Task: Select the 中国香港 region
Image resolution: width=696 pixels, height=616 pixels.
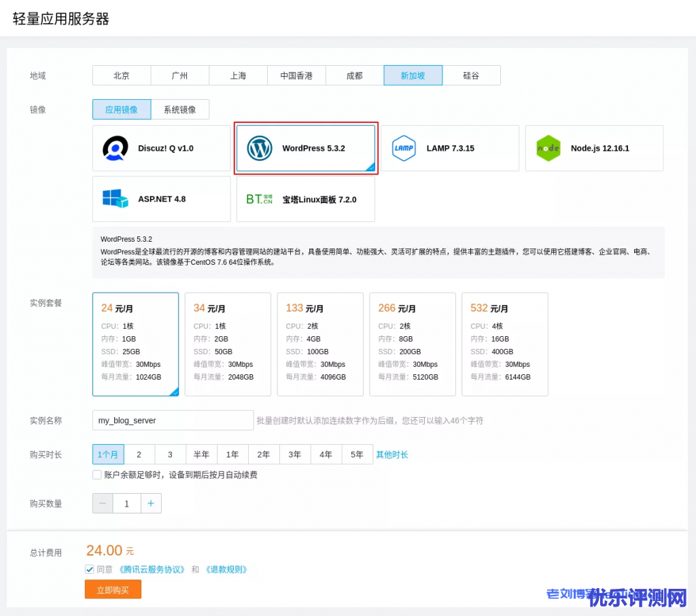Action: coord(296,75)
